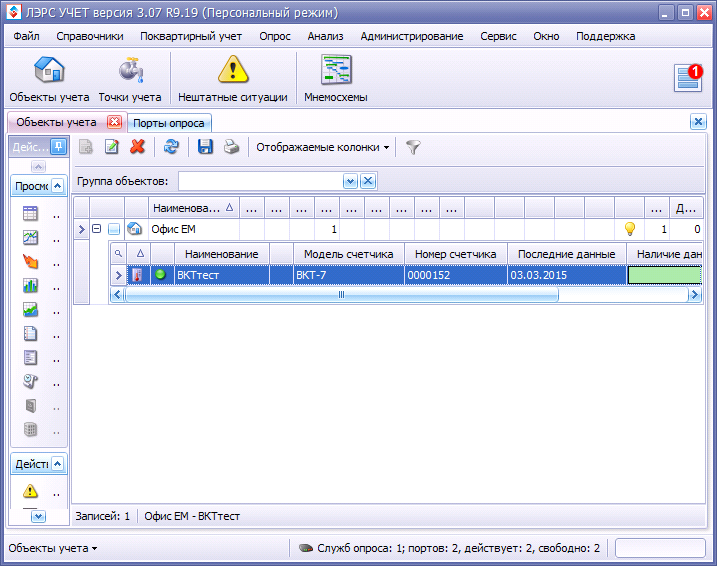Open the bar chart icon in sidebar
The image size is (717, 566).
point(30,285)
